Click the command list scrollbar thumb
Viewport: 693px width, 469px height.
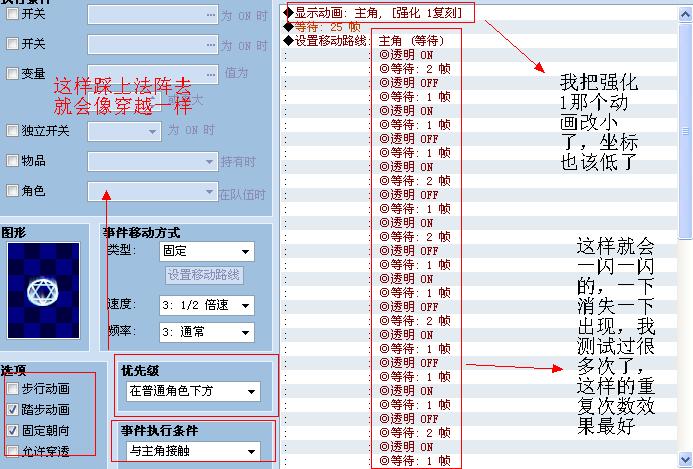(x=685, y=131)
